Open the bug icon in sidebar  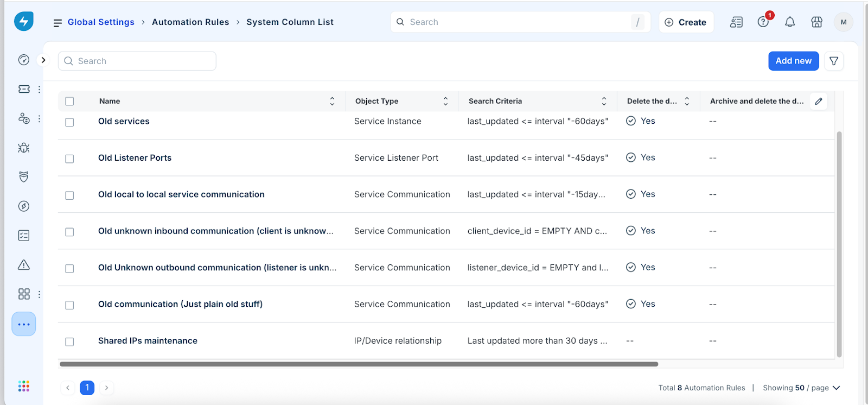24,148
